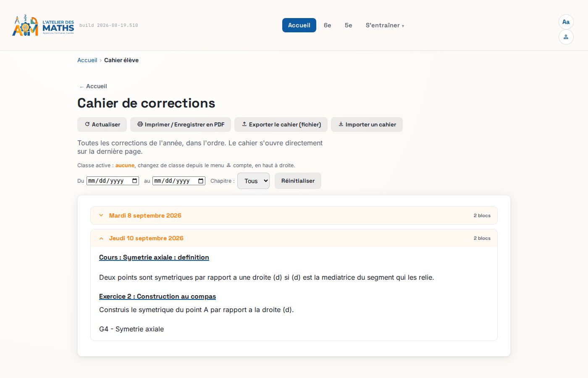Click the G4 - Symetrie axiale text
Image resolution: width=588 pixels, height=378 pixels.
pos(131,329)
